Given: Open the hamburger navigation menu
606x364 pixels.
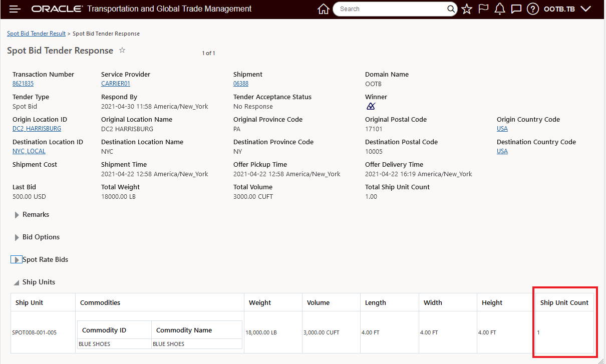Looking at the screenshot, I should click(15, 9).
